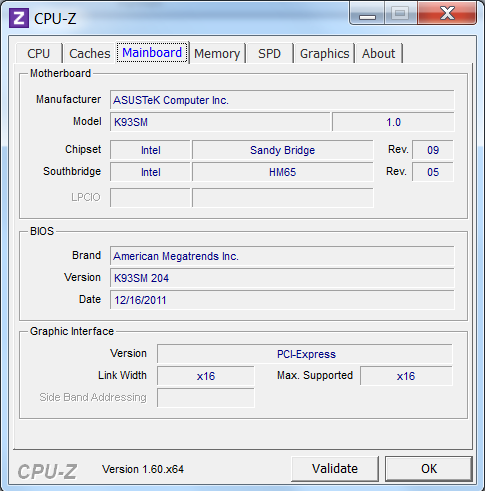Select the Mainboard tab
Screen dimensions: 486x491
152,52
